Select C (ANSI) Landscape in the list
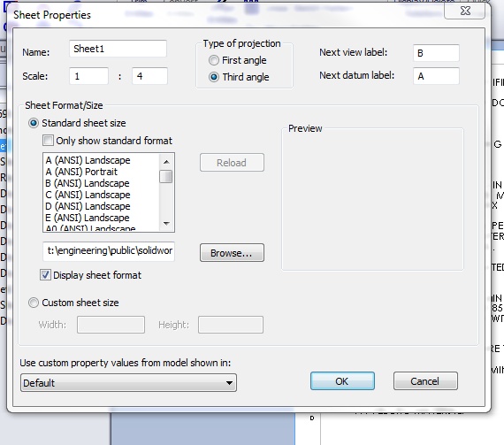The height and width of the screenshot is (445, 504). (x=102, y=195)
